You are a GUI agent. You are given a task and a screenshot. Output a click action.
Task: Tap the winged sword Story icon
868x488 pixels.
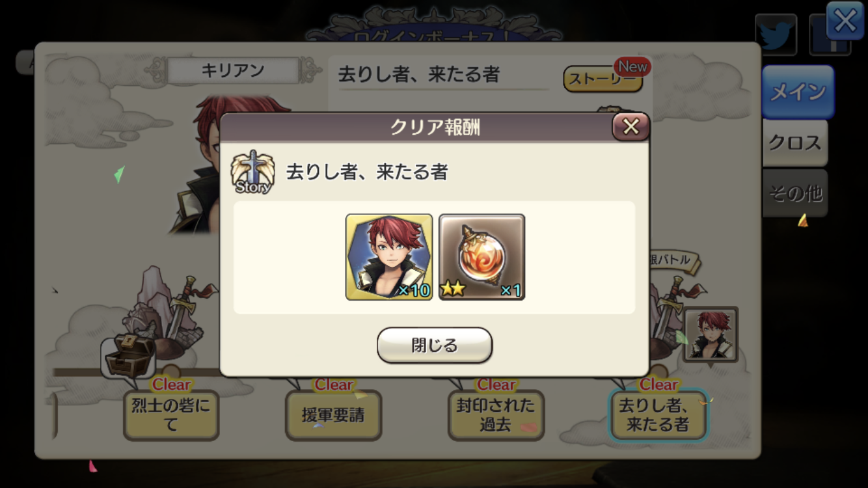pos(252,172)
